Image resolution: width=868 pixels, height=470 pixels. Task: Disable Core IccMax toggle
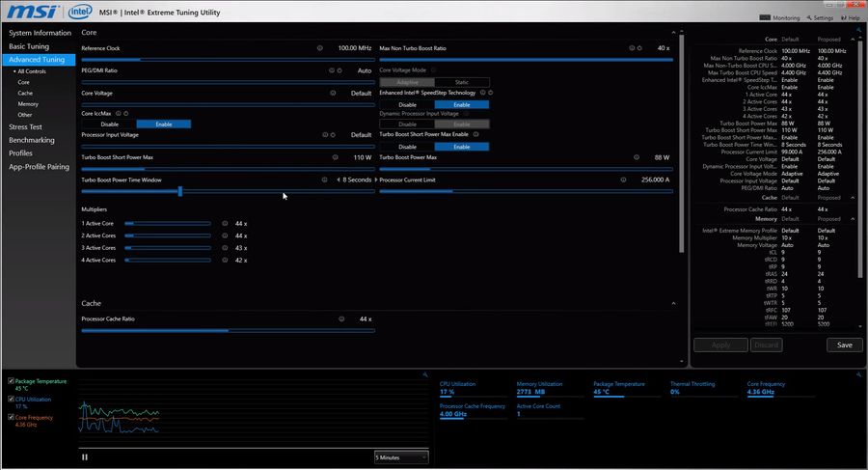tap(109, 124)
